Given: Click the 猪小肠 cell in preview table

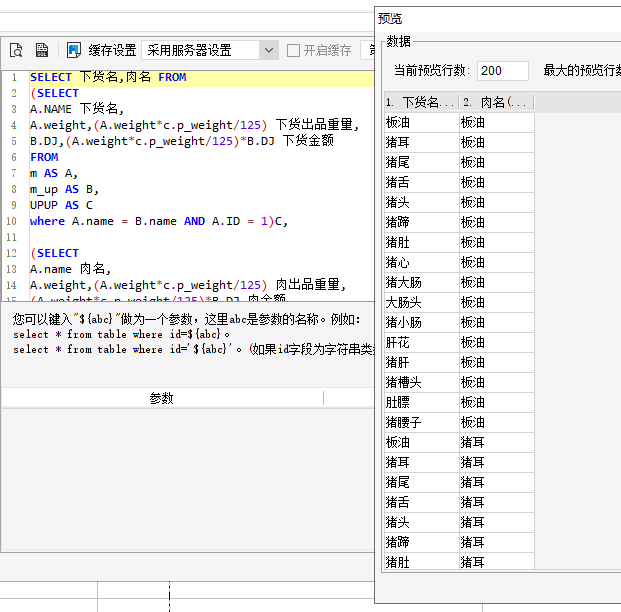Looking at the screenshot, I should [421, 322].
